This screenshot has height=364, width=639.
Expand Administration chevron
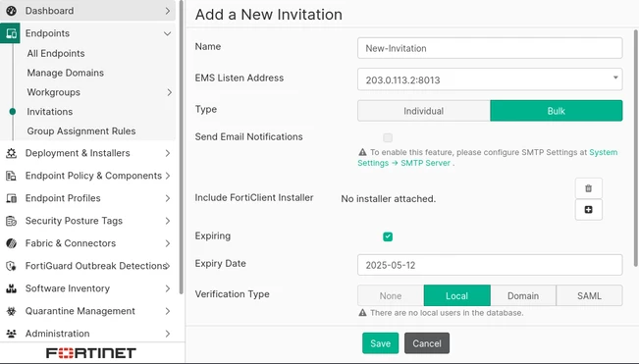tap(168, 334)
